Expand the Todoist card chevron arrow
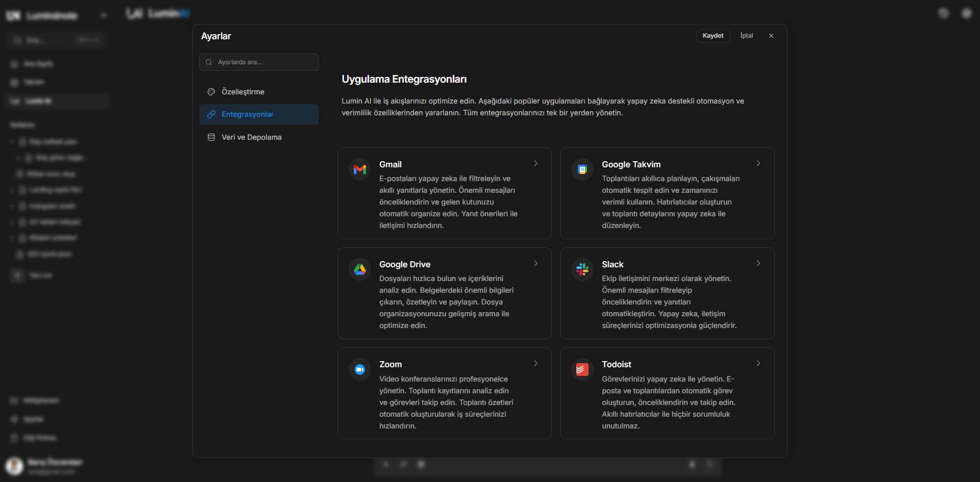The height and width of the screenshot is (482, 980). point(758,363)
